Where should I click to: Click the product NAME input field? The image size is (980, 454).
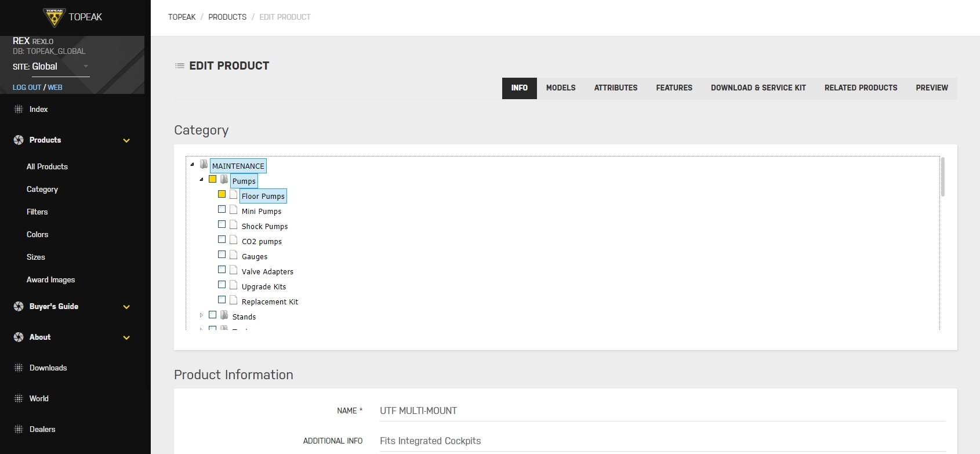pyautogui.click(x=663, y=411)
